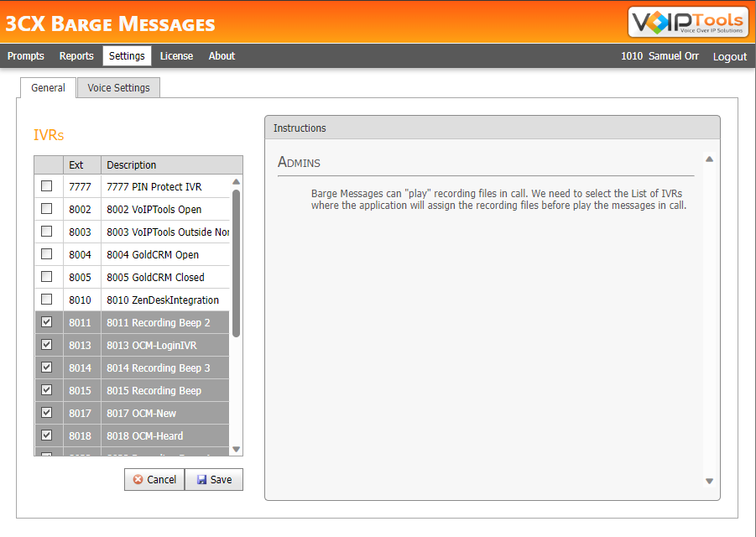Click the 1010 Samuel Orr user label
Screen dimensions: 756x537
pos(660,56)
